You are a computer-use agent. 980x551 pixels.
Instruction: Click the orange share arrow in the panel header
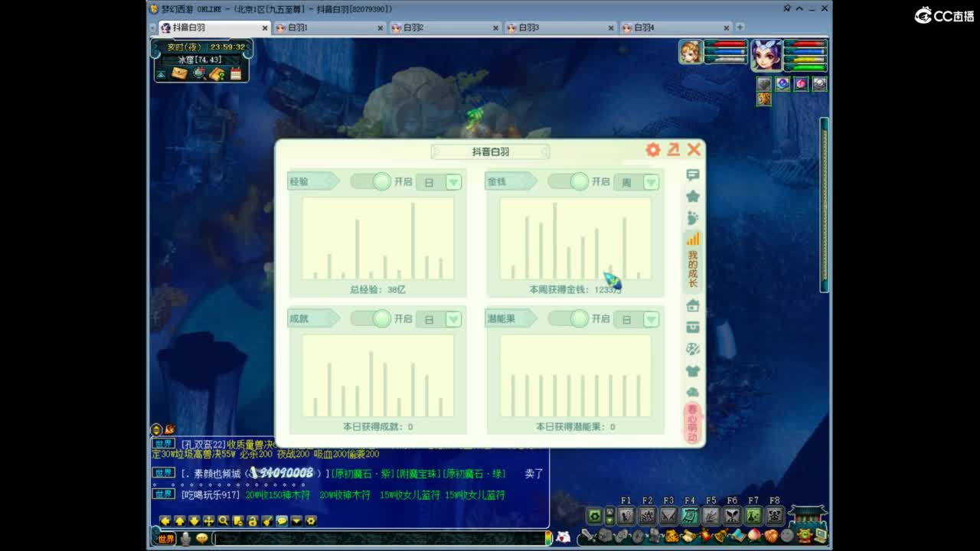pyautogui.click(x=673, y=150)
